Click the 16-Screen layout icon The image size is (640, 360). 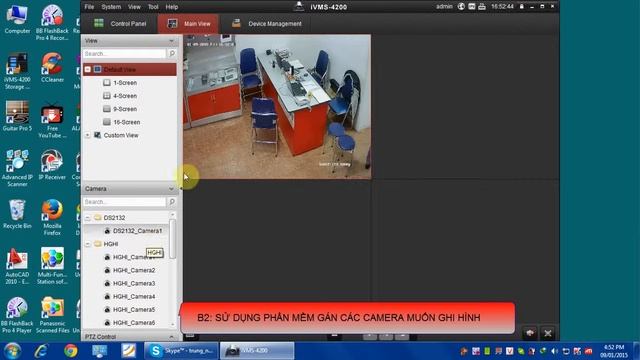(x=107, y=122)
